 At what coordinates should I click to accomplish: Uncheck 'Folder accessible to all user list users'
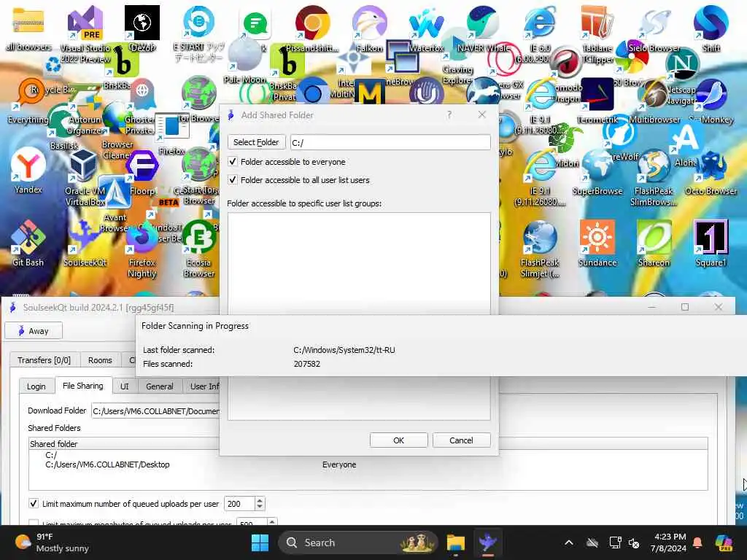tap(233, 179)
